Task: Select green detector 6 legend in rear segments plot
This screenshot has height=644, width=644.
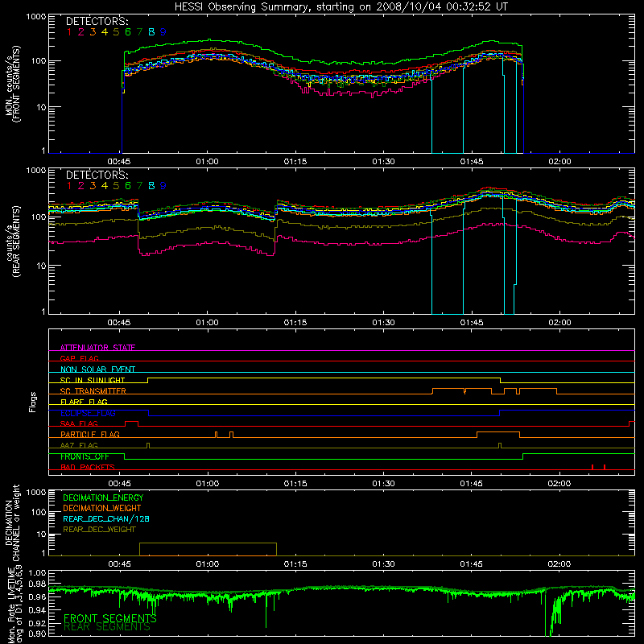Action: [x=128, y=186]
